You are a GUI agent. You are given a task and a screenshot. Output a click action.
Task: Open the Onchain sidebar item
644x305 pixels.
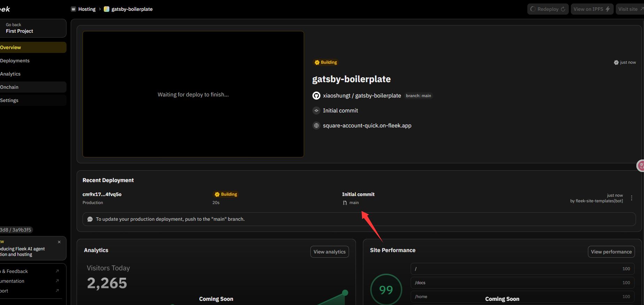point(9,87)
